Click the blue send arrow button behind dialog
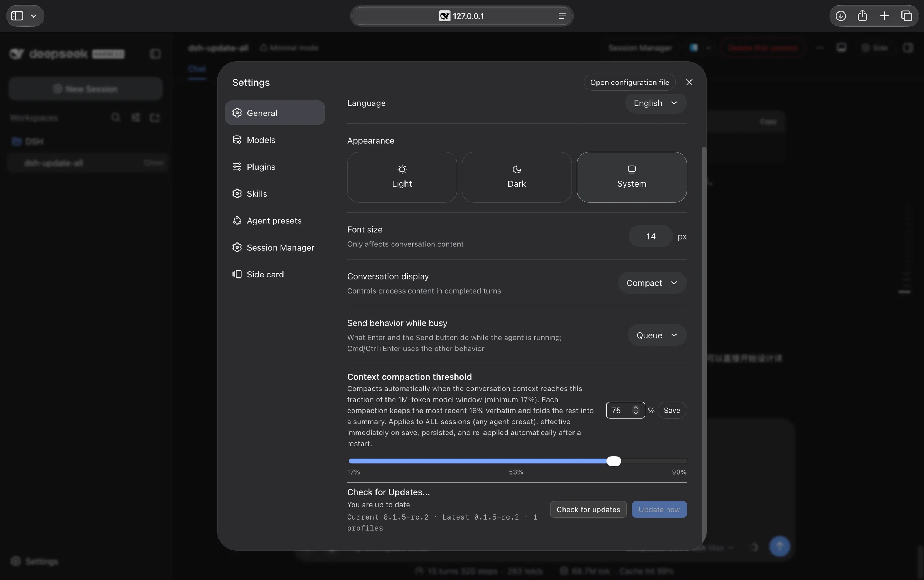 point(779,546)
